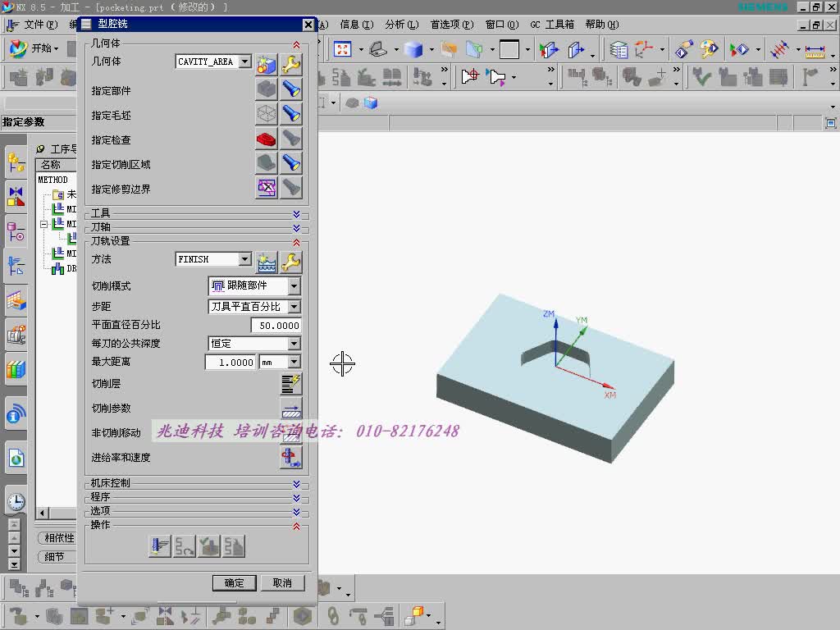The image size is (840, 630).
Task: Open the Window (窗口) menu
Action: tap(501, 25)
